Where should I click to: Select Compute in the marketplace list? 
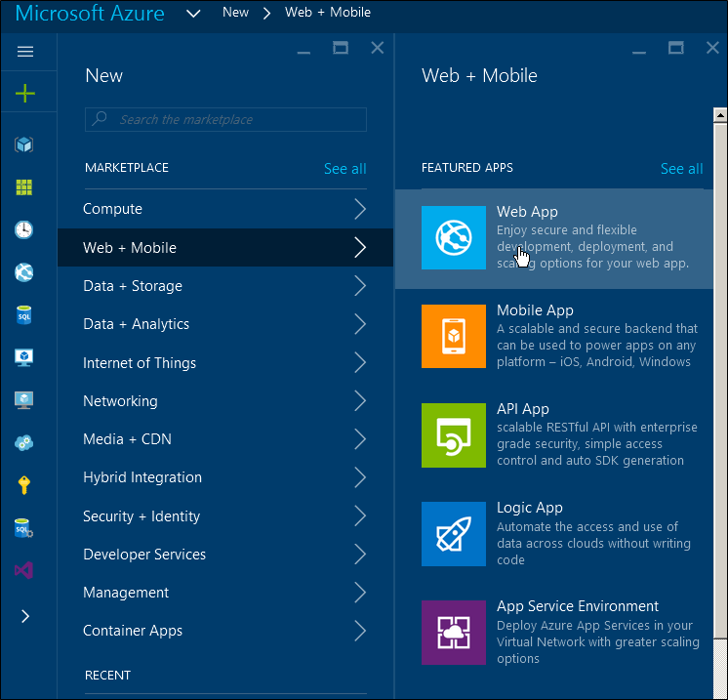click(225, 209)
